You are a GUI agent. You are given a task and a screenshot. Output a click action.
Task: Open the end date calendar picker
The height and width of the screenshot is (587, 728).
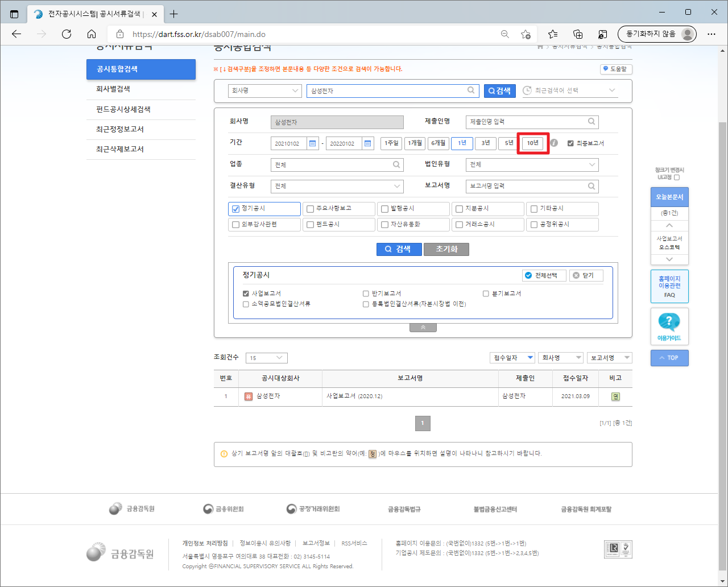tap(368, 143)
